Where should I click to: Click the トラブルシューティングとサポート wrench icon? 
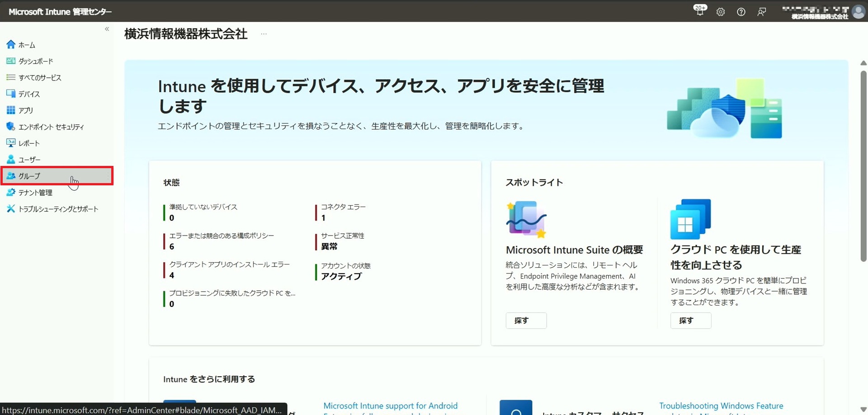pos(11,209)
